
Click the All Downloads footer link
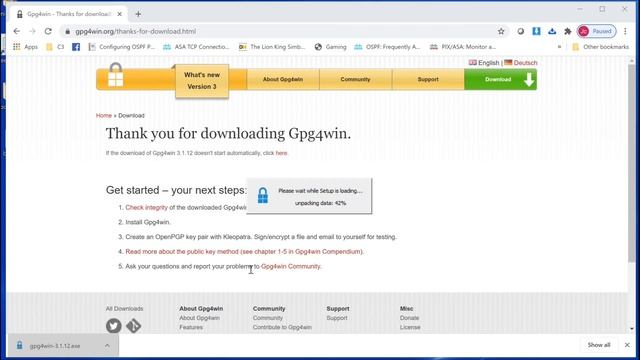(x=124, y=309)
